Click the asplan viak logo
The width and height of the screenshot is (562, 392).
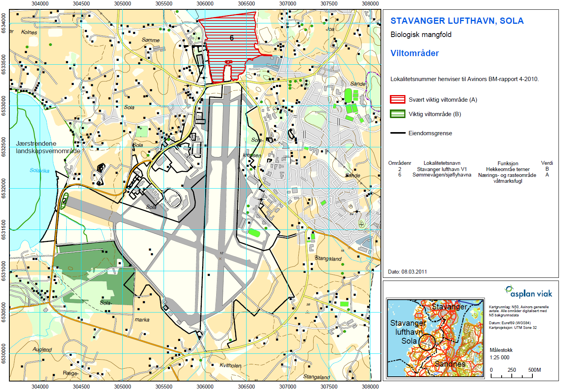[529, 291]
